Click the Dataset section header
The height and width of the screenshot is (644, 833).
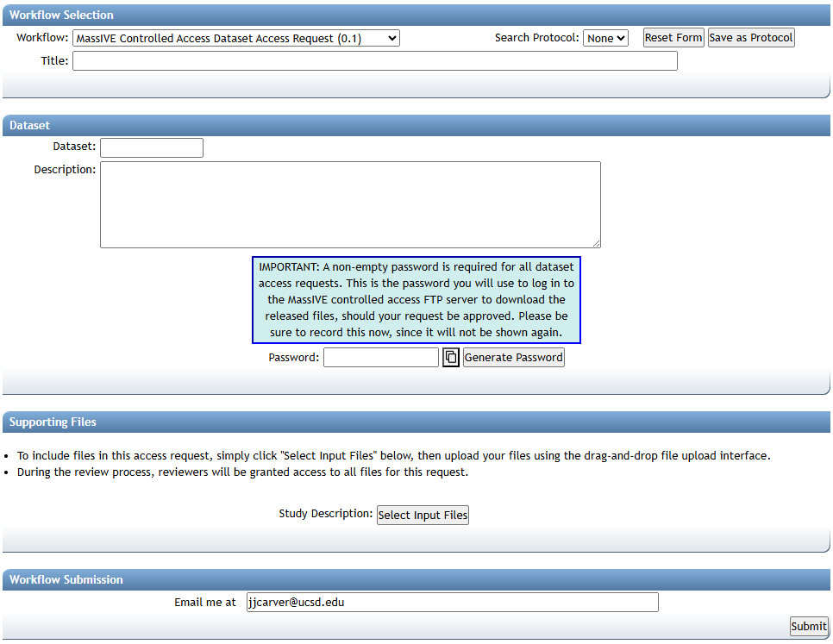pyautogui.click(x=416, y=125)
